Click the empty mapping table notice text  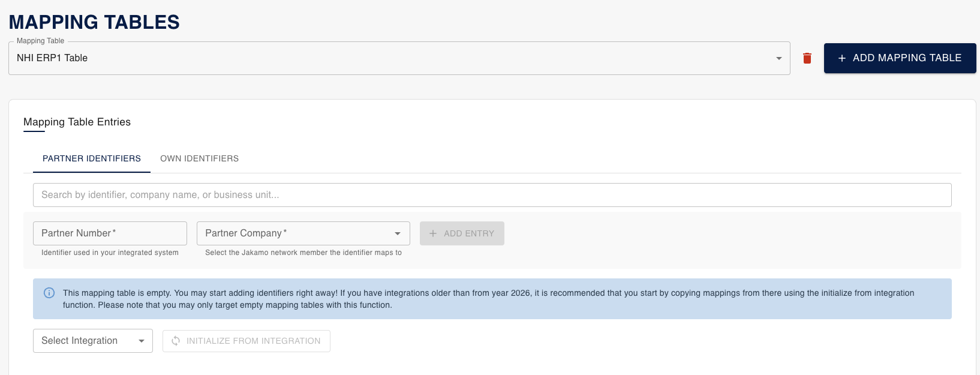click(x=488, y=299)
